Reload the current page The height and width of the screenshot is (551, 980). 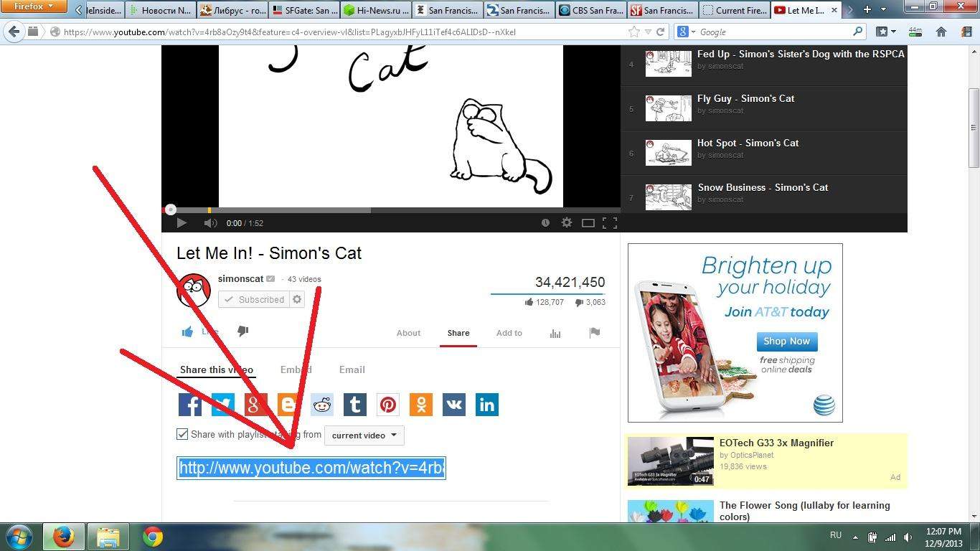tap(661, 32)
